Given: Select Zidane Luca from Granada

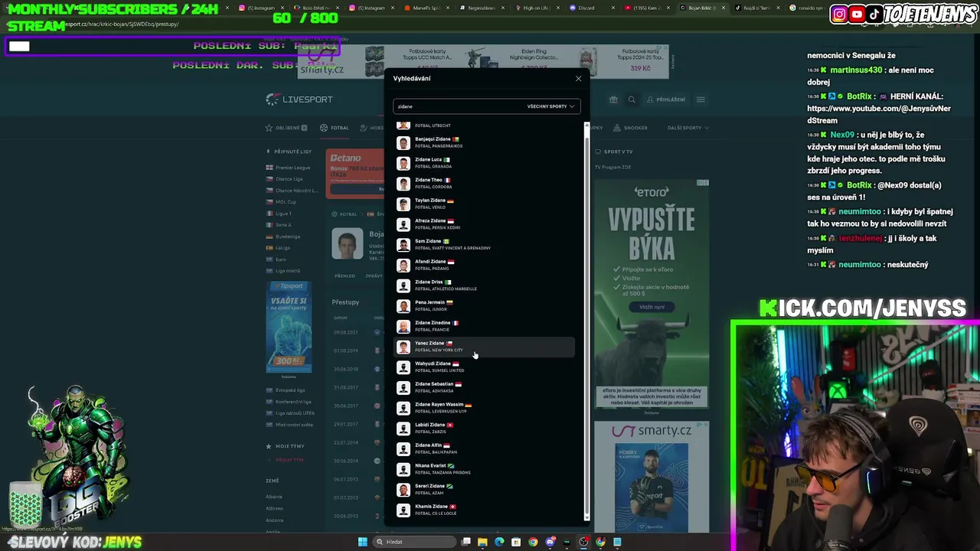Looking at the screenshot, I should click(484, 163).
